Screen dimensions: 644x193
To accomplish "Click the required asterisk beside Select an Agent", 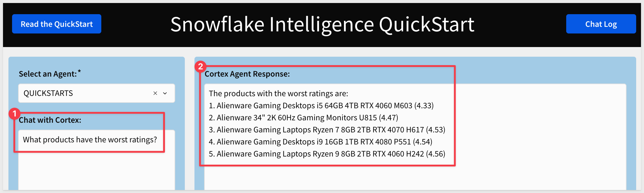I will 79,71.
